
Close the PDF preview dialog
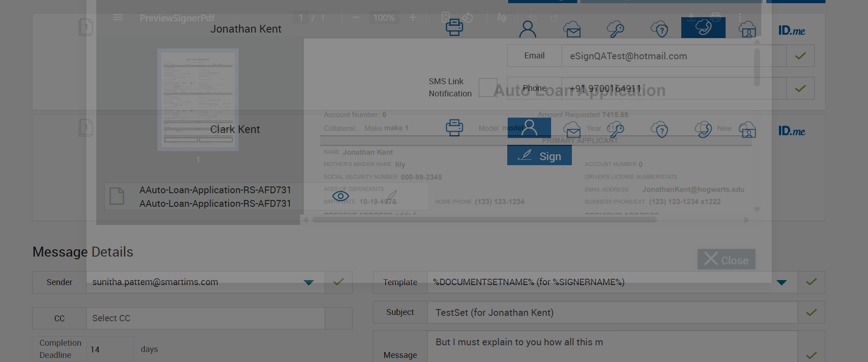(x=726, y=259)
